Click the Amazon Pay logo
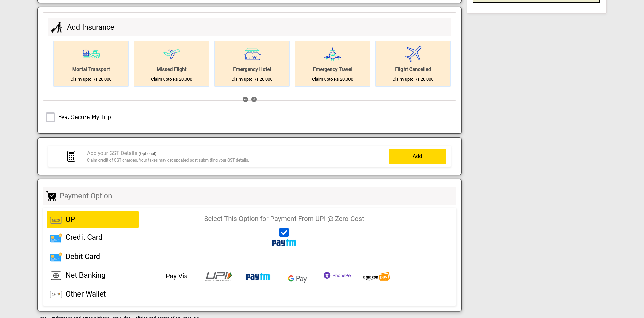644x318 pixels. point(376,277)
